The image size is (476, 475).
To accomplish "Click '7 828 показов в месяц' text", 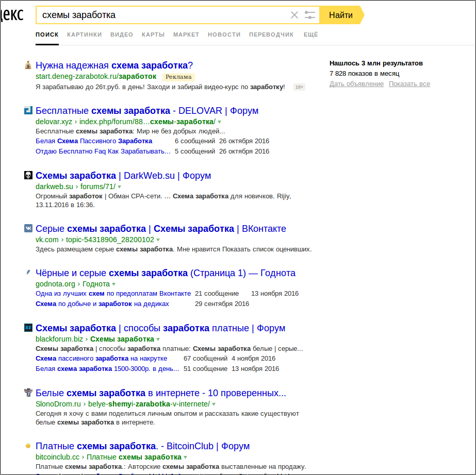I will [365, 74].
